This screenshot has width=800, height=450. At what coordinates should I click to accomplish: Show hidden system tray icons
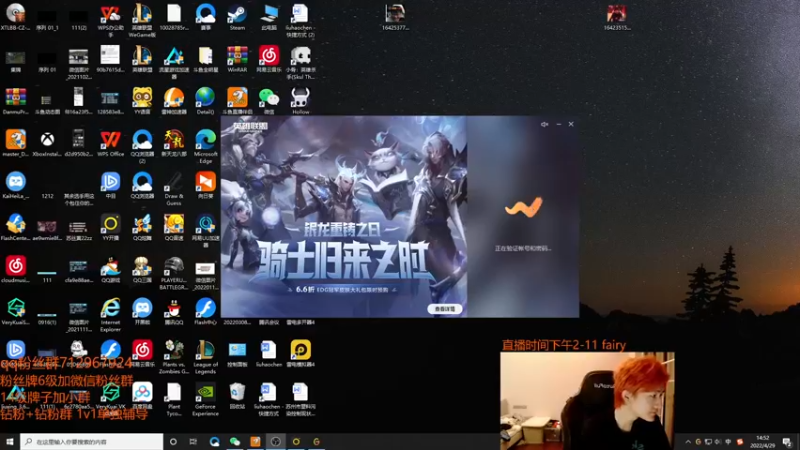point(687,442)
